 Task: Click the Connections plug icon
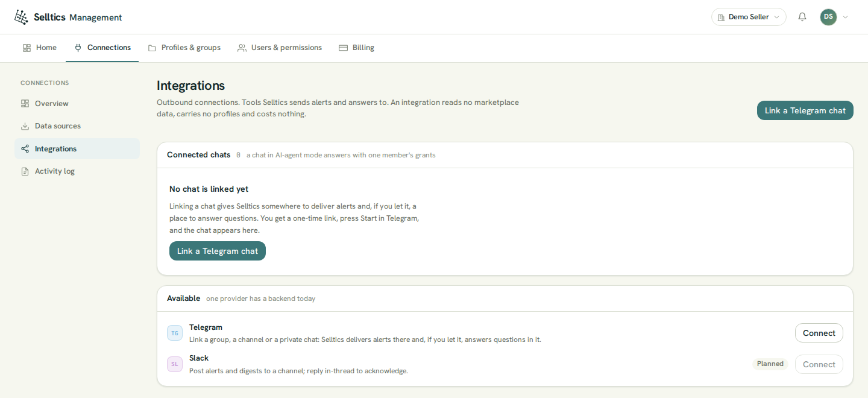(78, 48)
